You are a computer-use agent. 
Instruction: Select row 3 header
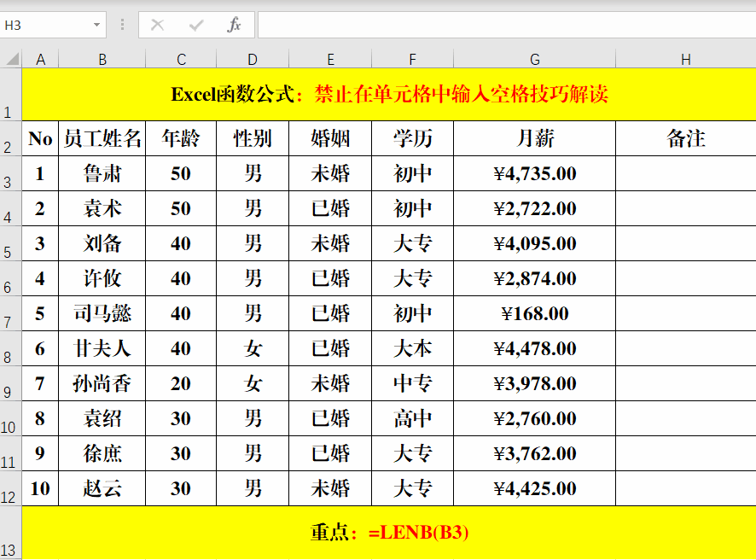click(10, 173)
